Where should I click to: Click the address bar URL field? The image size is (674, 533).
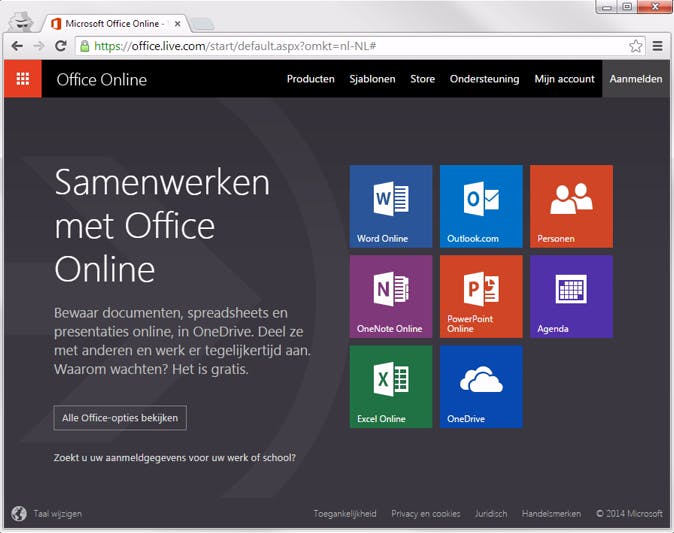[x=360, y=46]
